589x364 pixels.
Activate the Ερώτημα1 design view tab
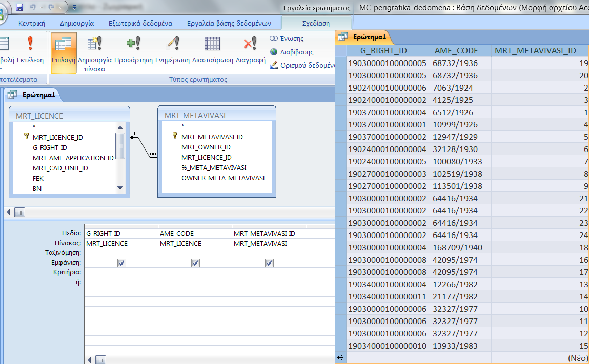point(33,95)
